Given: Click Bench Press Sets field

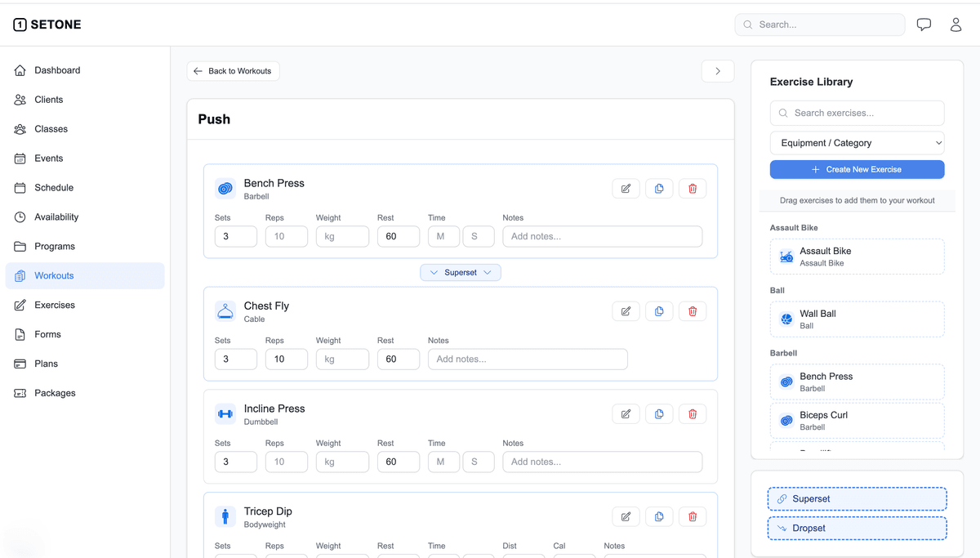Looking at the screenshot, I should pyautogui.click(x=236, y=236).
